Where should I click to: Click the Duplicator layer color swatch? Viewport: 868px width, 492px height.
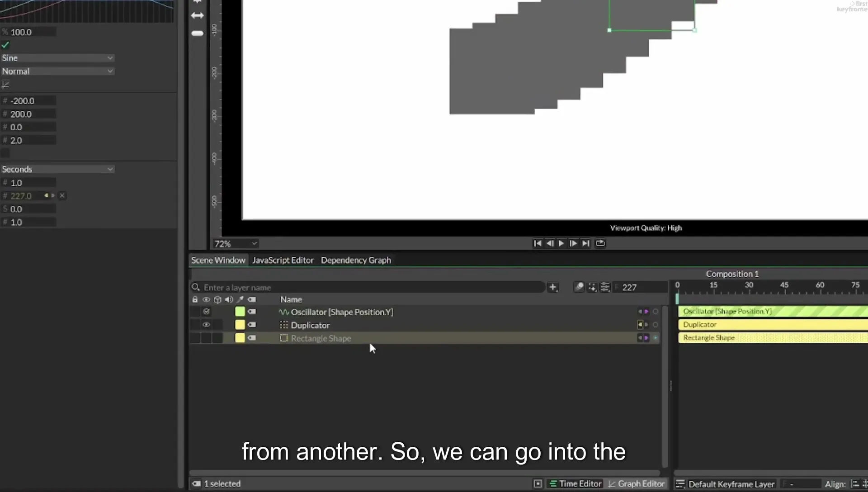coord(240,325)
